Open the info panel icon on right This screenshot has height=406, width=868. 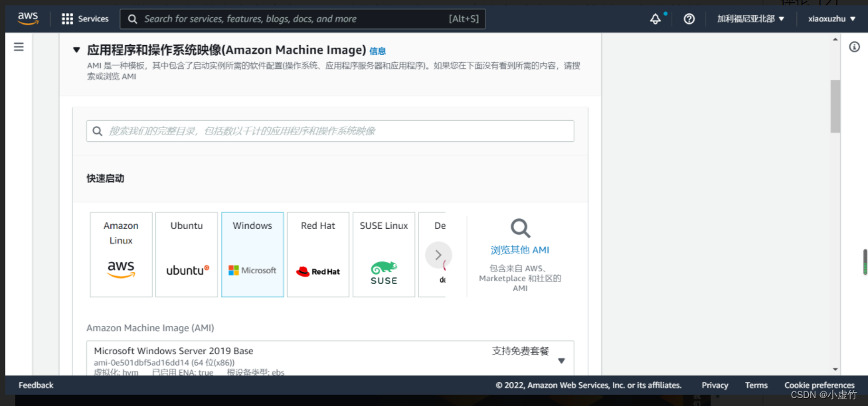[x=854, y=46]
